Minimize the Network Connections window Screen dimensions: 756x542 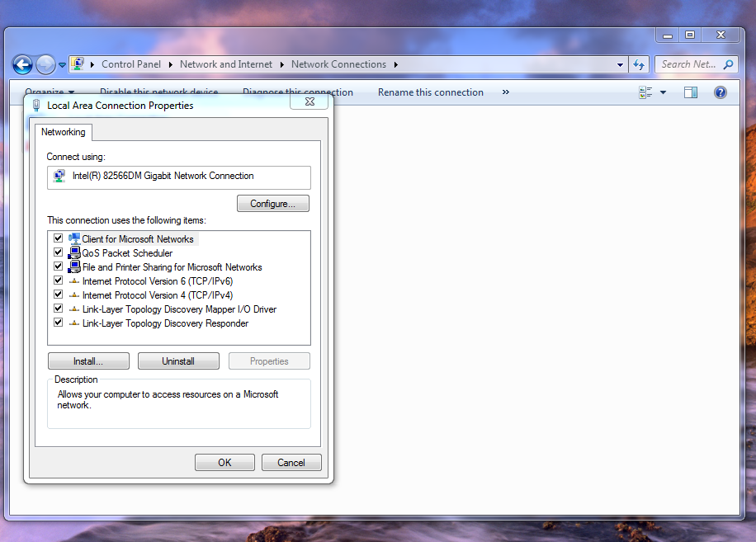coord(668,35)
